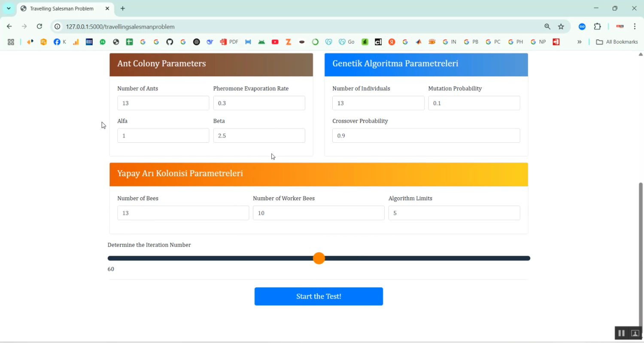644x343 pixels.
Task: Open the Zotero bookmark
Action: [289, 42]
